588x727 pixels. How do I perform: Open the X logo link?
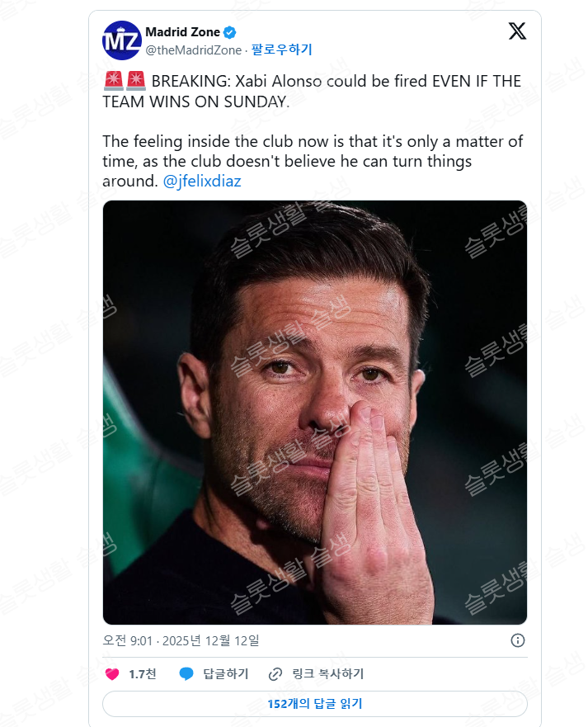(517, 32)
